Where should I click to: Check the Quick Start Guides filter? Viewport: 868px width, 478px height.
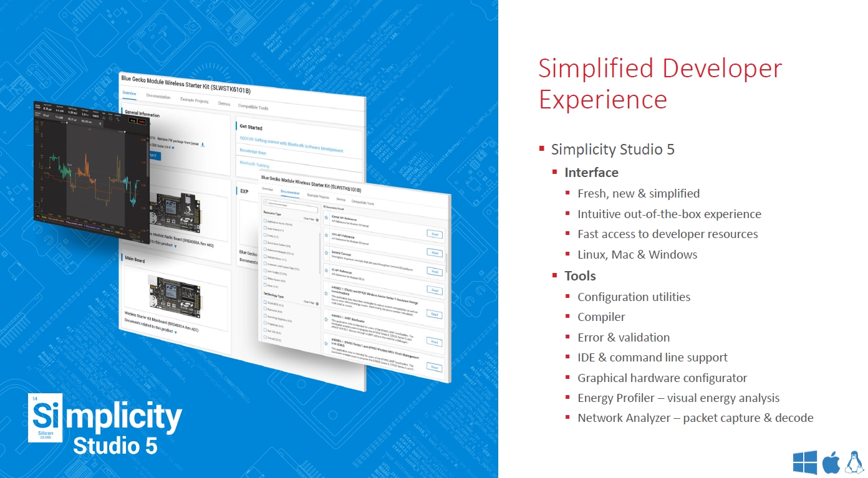coord(265,242)
